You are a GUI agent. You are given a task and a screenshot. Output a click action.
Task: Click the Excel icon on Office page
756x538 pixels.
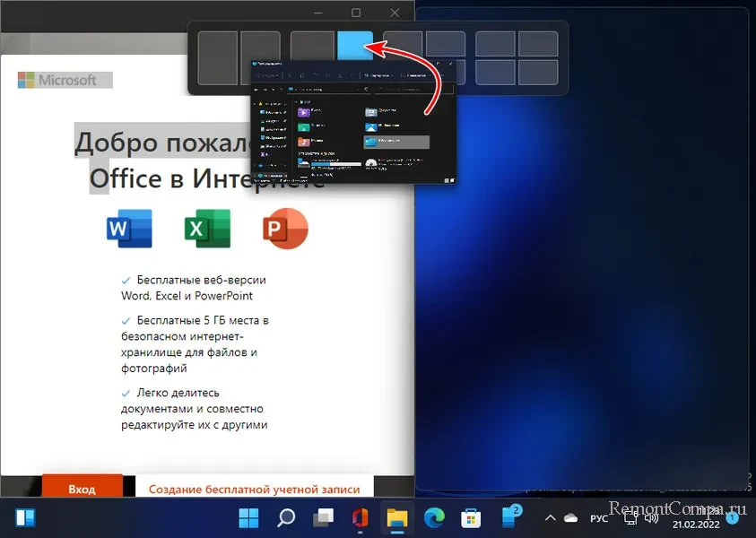click(207, 229)
